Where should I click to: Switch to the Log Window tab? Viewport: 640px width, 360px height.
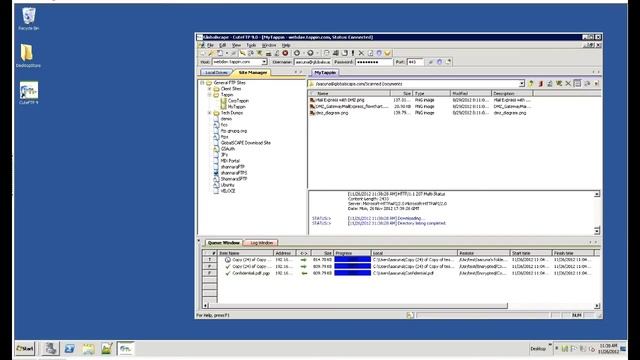pyautogui.click(x=261, y=242)
